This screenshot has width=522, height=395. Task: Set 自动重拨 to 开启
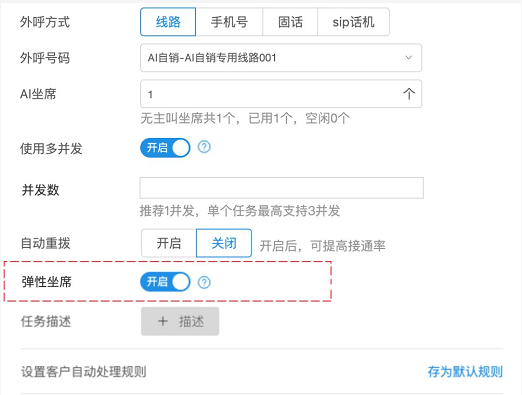pyautogui.click(x=169, y=243)
